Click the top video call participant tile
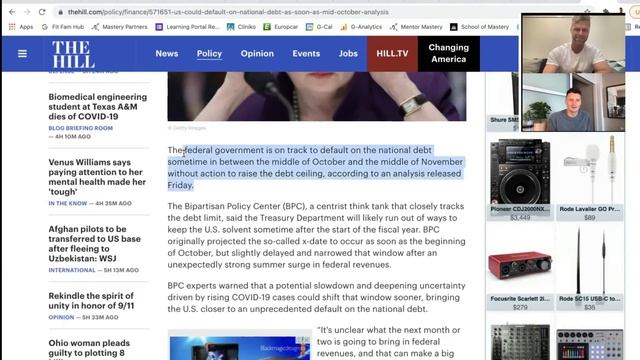 point(573,44)
